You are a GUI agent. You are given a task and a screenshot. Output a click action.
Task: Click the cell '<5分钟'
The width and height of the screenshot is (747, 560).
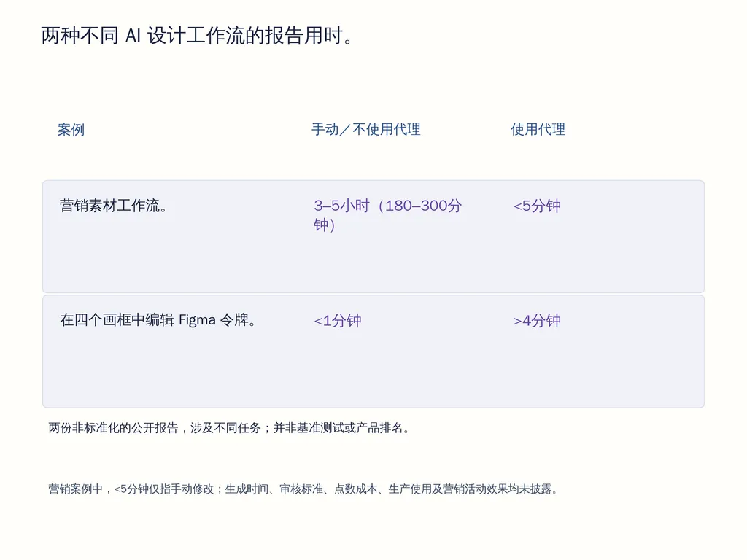point(537,206)
